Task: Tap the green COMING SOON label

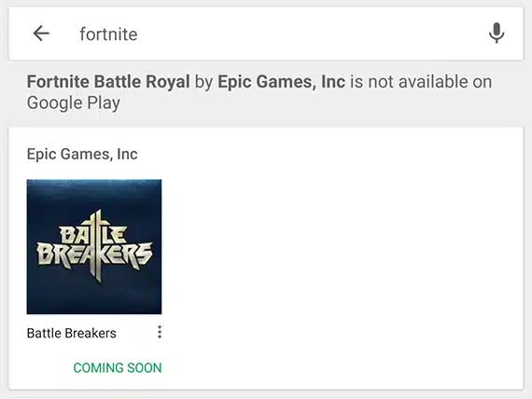Action: click(118, 368)
